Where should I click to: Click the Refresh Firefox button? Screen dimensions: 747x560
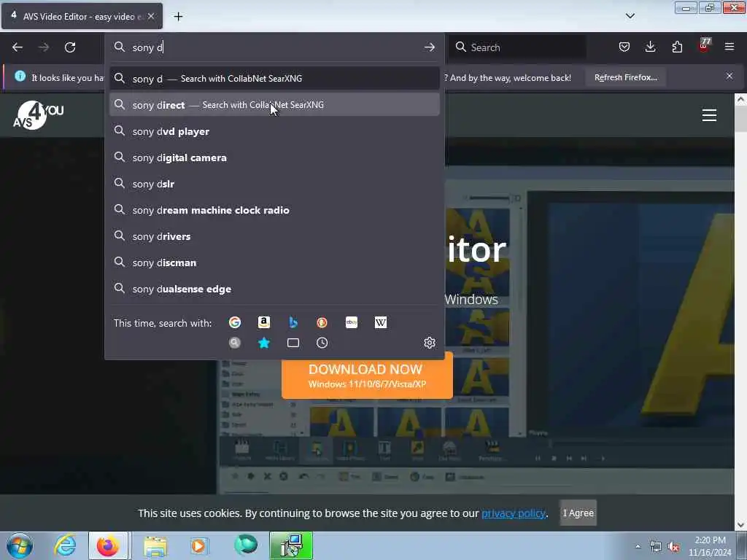625,77
